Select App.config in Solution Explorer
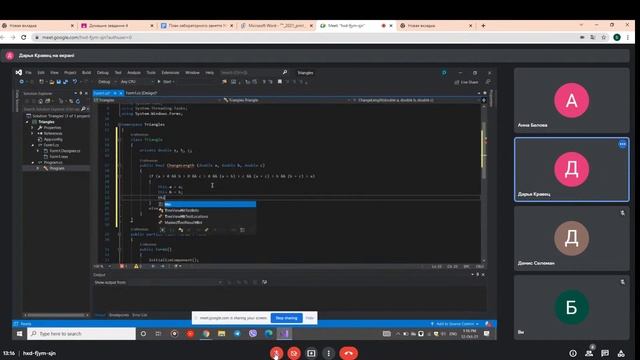 click(x=53, y=139)
